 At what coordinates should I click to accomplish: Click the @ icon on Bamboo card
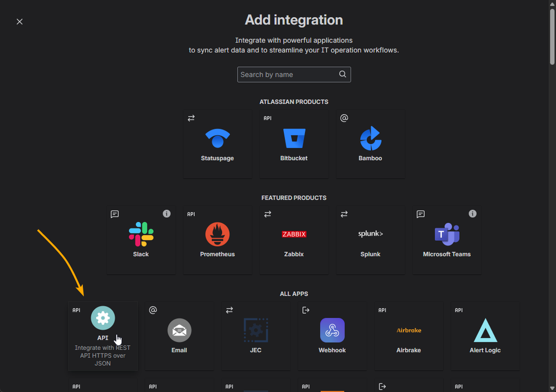pyautogui.click(x=344, y=118)
